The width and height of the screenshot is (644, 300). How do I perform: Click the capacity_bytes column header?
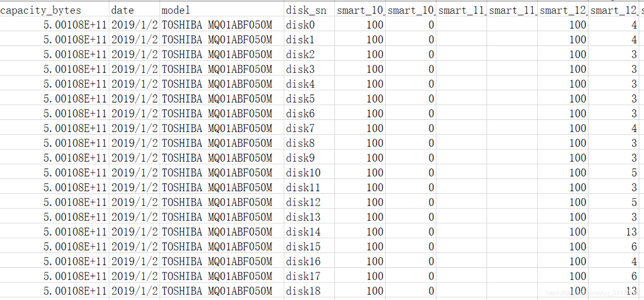click(54, 10)
